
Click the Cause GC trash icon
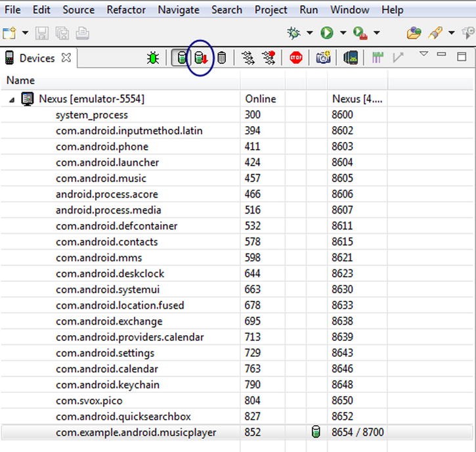[x=222, y=58]
